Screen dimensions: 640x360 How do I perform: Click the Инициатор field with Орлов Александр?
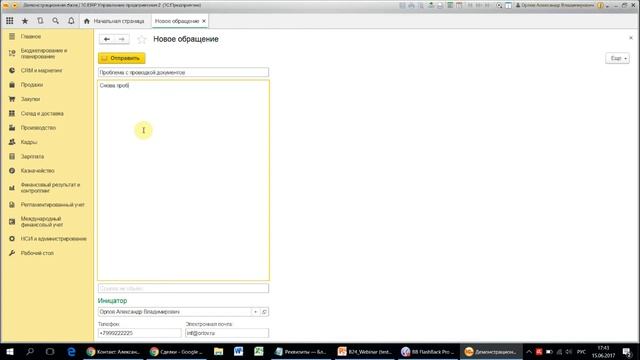pyautogui.click(x=174, y=312)
